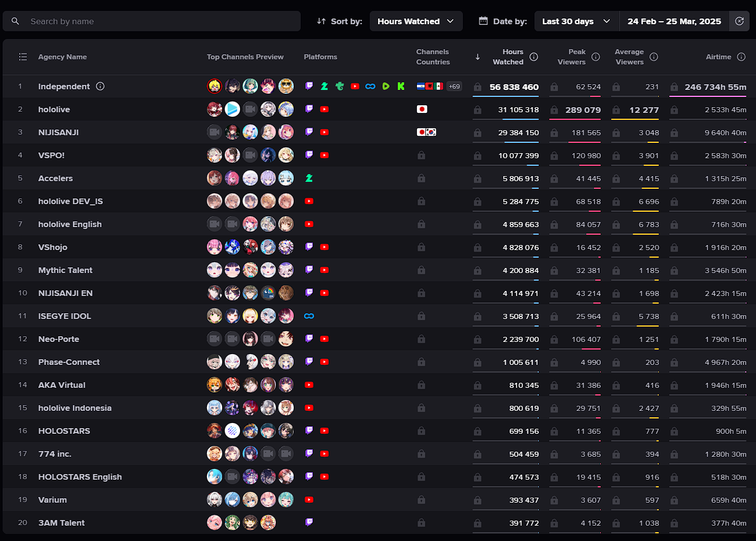
Task: Open the Independent agency
Action: [x=64, y=86]
